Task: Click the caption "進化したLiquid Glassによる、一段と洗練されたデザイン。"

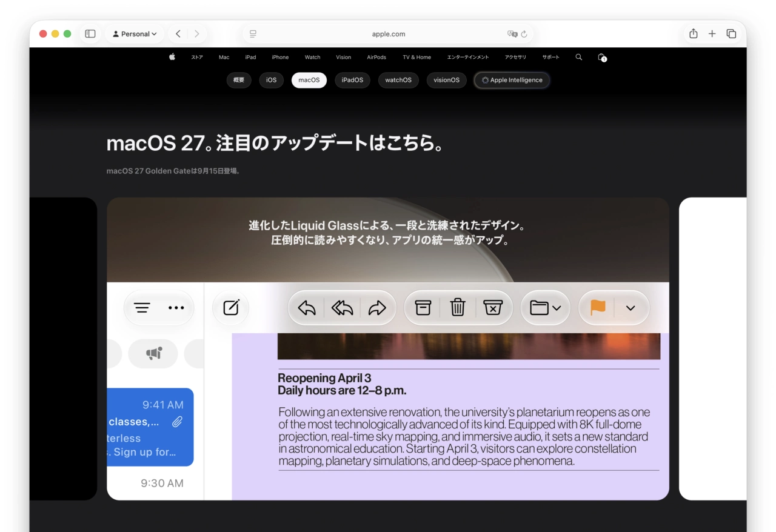Action: coord(388,225)
